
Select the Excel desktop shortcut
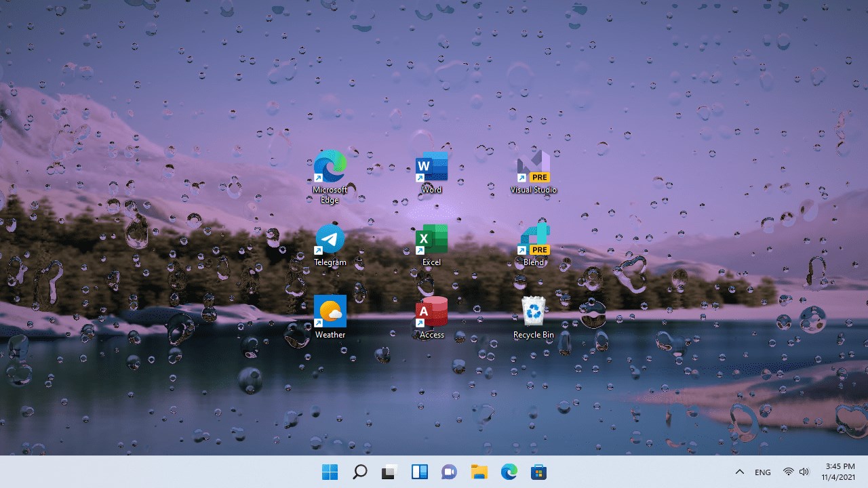pos(431,245)
